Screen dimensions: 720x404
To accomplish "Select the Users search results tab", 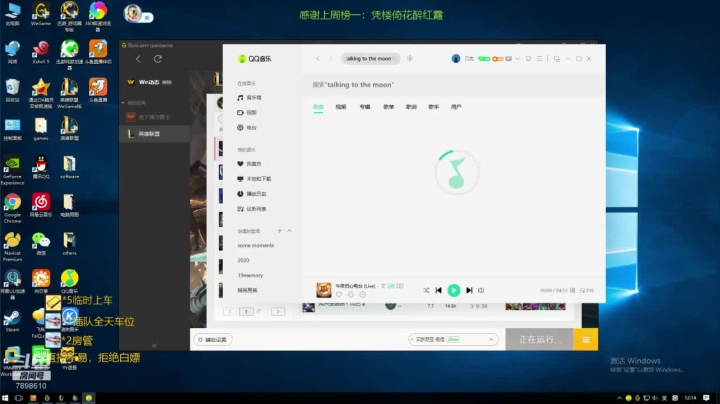I will pos(456,107).
